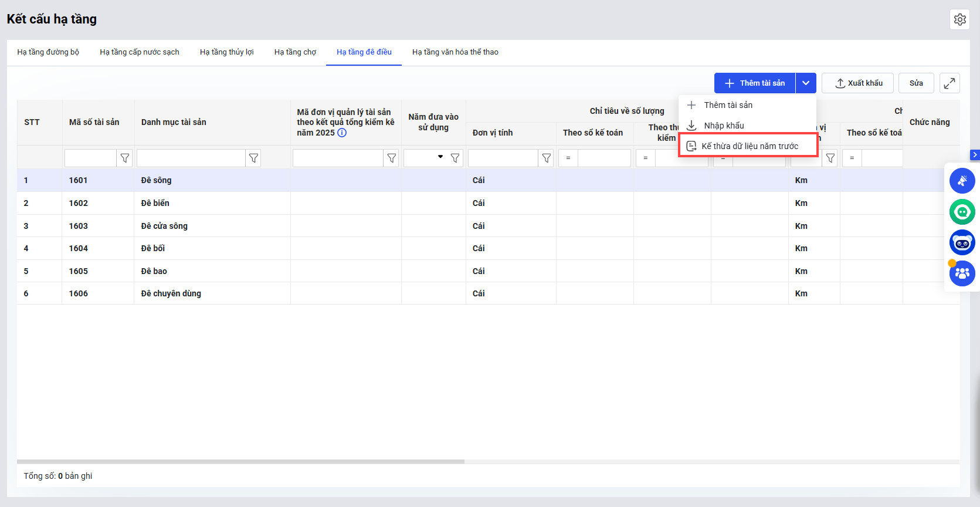
Task: Open the green chat support icon
Action: point(962,212)
